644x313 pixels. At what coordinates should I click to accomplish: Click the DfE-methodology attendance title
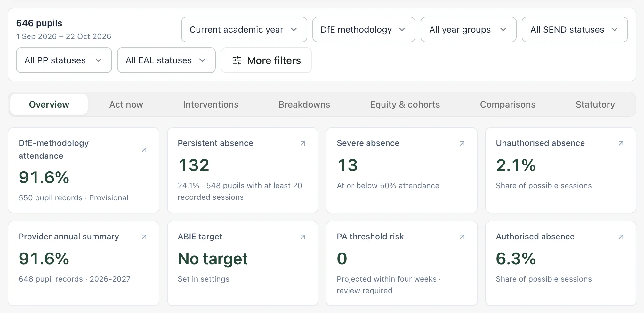53,149
